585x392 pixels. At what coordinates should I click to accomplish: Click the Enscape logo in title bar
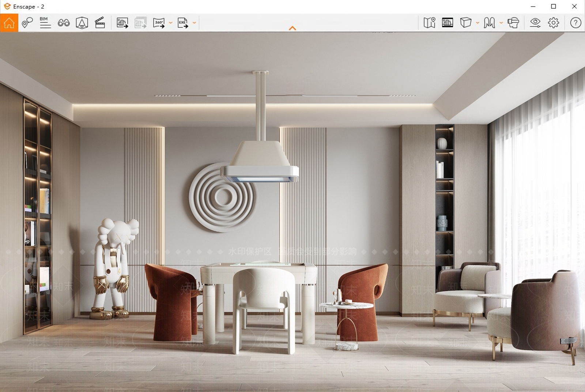tap(7, 6)
